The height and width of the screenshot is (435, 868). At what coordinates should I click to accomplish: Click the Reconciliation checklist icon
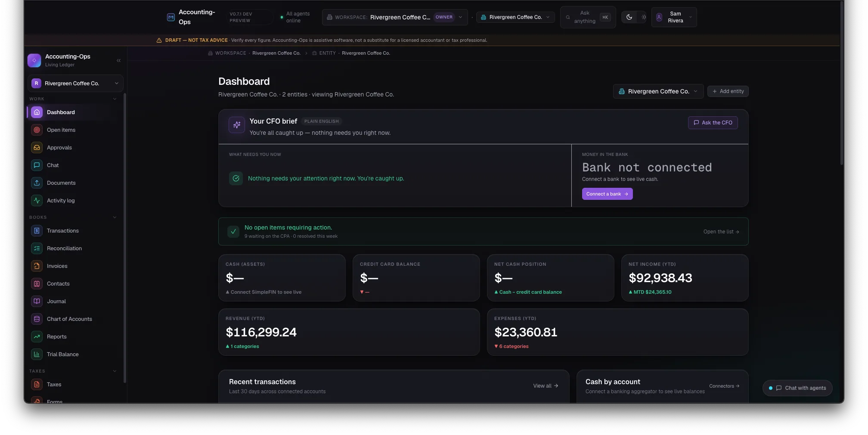[37, 248]
